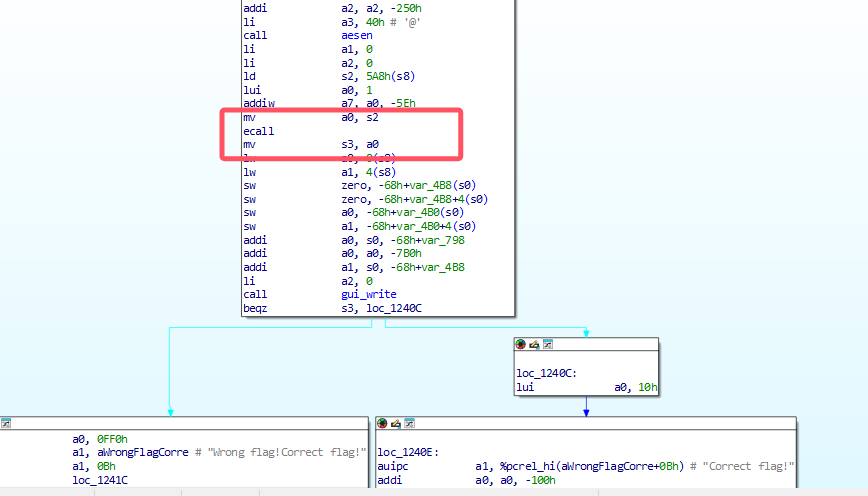The width and height of the screenshot is (868, 496).
Task: Open aWrongFlagCorre string reference in bottom-left block
Action: pyautogui.click(x=143, y=453)
